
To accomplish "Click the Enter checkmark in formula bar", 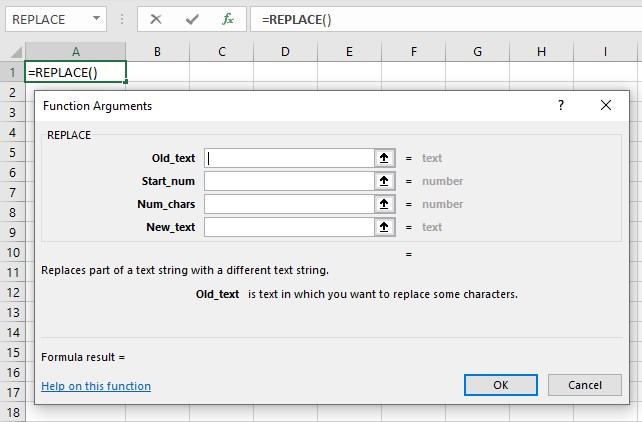I will pyautogui.click(x=192, y=19).
